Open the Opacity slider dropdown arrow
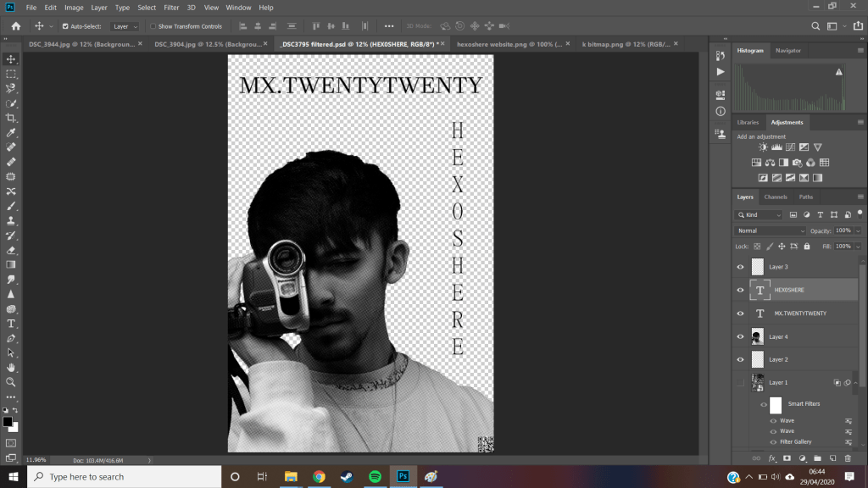 (x=858, y=230)
